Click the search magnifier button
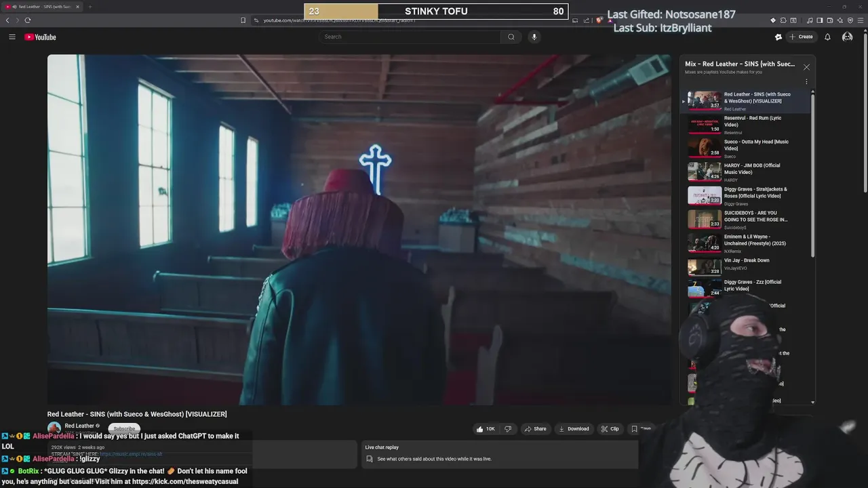This screenshot has height=488, width=868. (x=511, y=37)
